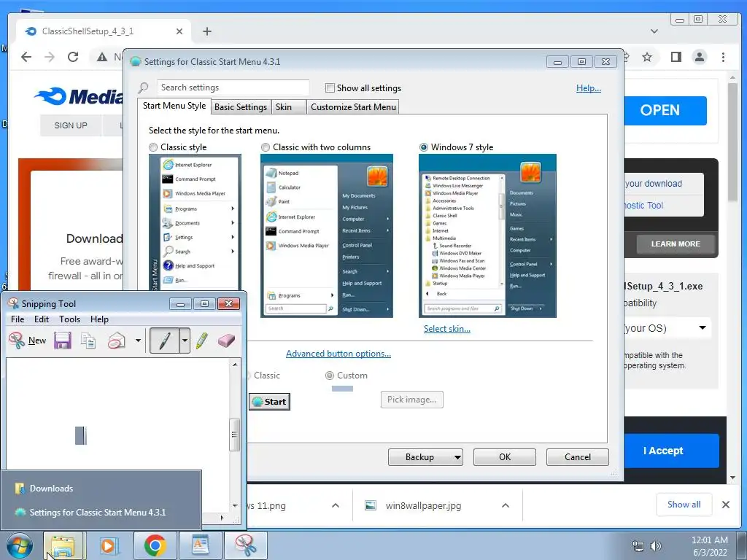Click the Start button preview image
This screenshot has width=747, height=560.
(270, 402)
